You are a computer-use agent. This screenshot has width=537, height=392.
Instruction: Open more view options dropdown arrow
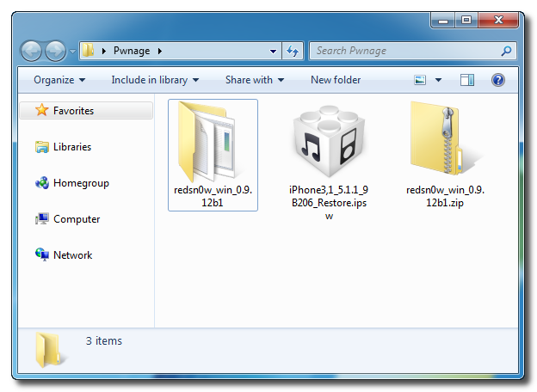pyautogui.click(x=438, y=80)
